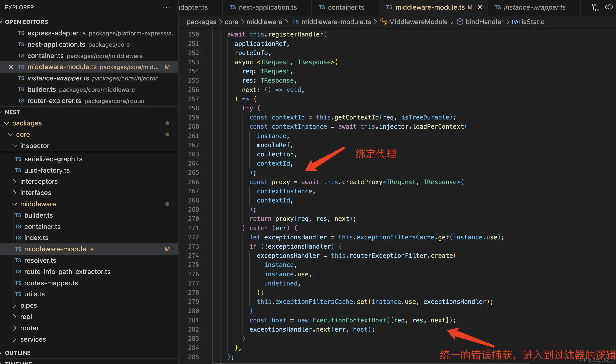Expand the pipes folder
The image size is (616, 364).
point(15,305)
